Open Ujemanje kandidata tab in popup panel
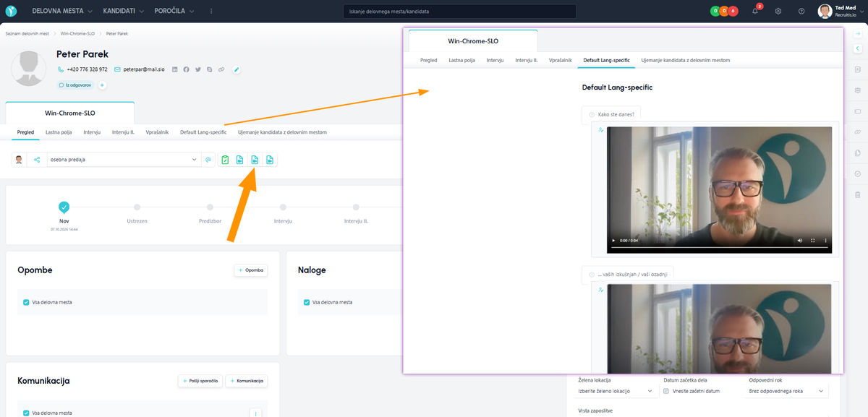Screen dimensions: 868x417 point(686,60)
